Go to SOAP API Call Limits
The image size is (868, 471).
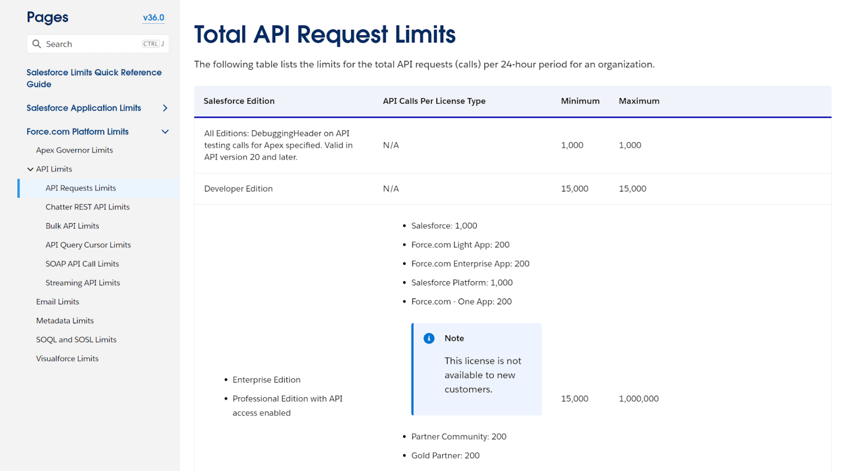(x=82, y=264)
